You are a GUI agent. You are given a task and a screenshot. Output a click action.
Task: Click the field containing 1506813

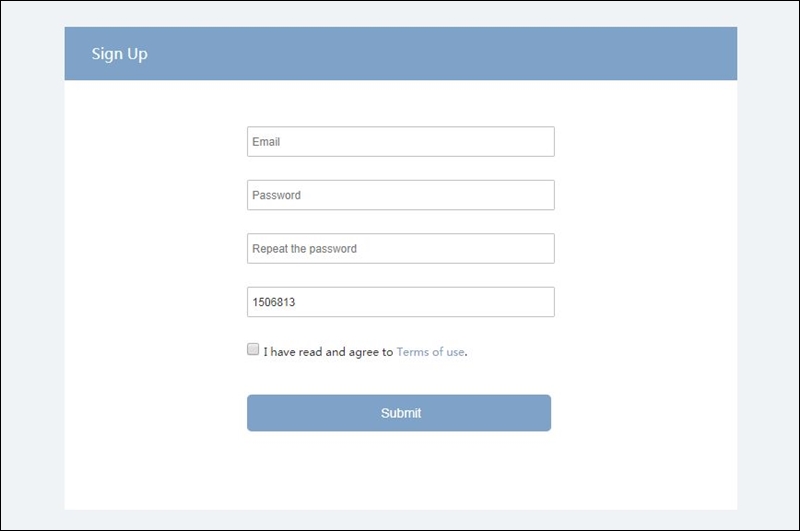(401, 302)
